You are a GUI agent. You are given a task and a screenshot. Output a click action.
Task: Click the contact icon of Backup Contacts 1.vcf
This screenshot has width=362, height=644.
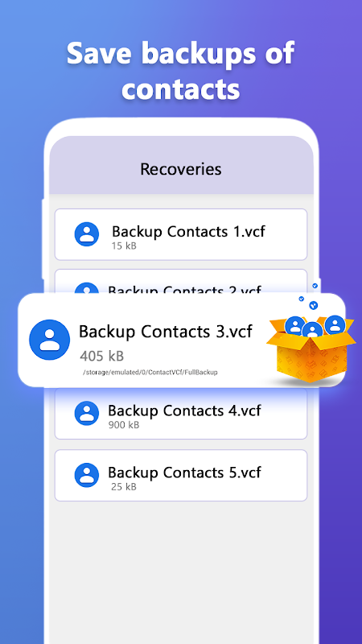pos(87,234)
